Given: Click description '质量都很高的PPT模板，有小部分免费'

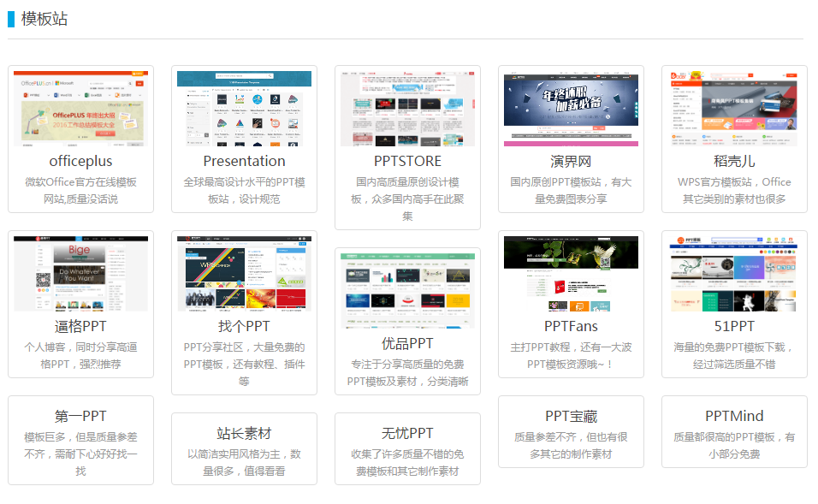Looking at the screenshot, I should pyautogui.click(x=734, y=446).
